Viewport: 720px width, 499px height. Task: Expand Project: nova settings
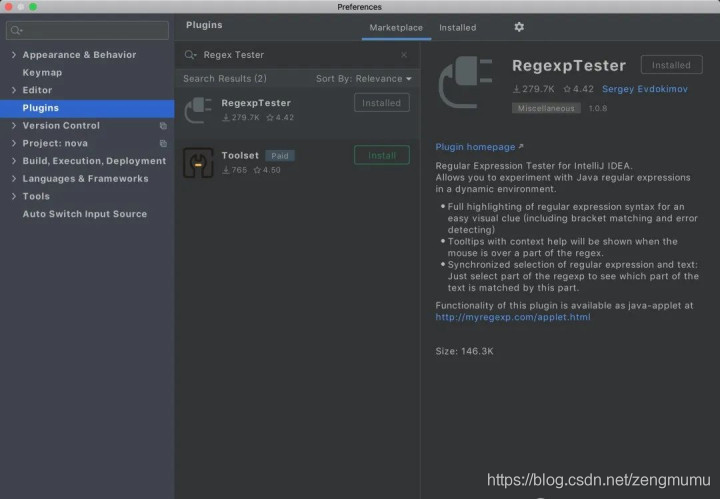pos(14,143)
